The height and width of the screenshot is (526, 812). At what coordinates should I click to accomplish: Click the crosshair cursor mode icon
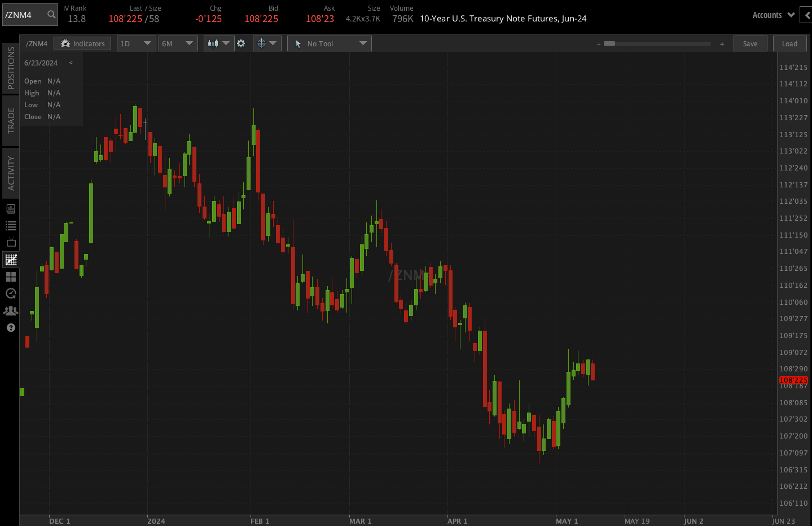[x=262, y=43]
